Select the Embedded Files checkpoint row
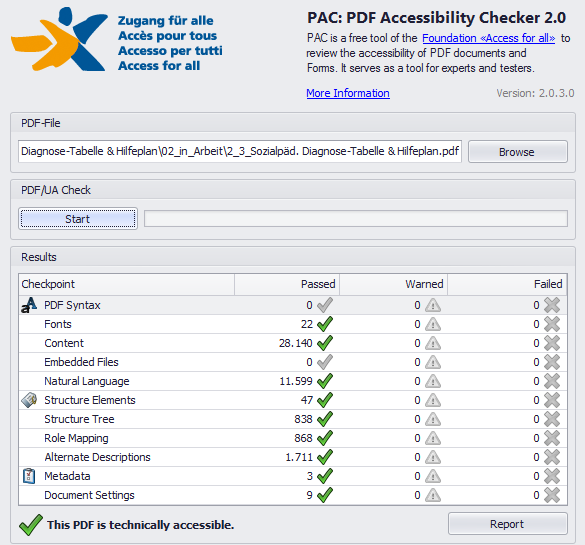 point(293,362)
